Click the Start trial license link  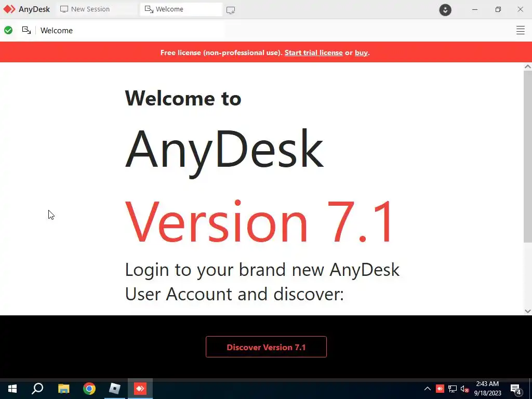313,52
